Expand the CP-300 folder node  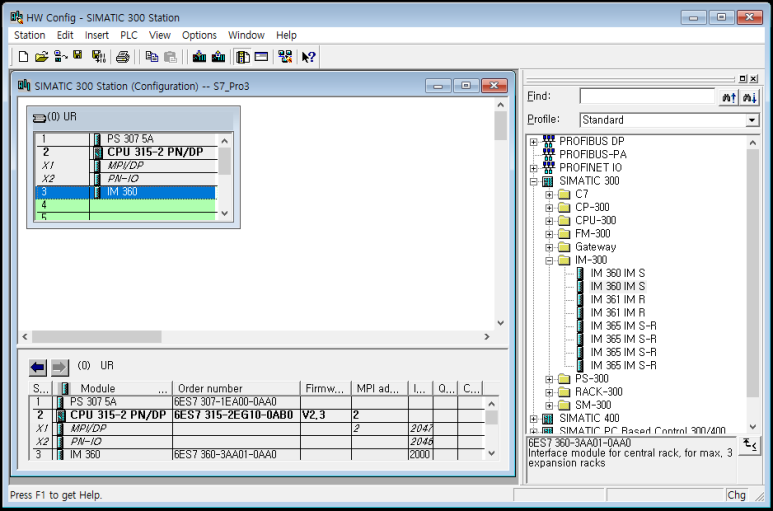[549, 208]
